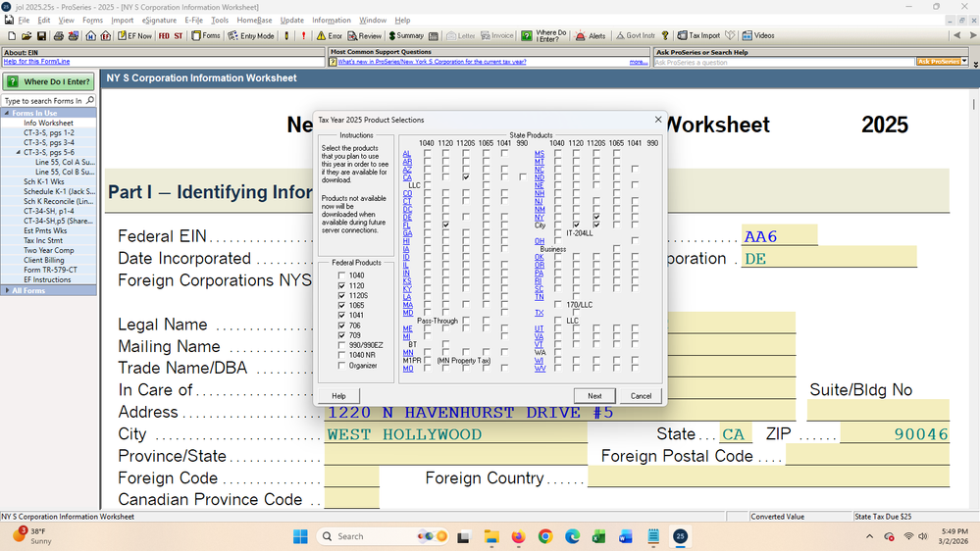Click the Print icon in toolbar
This screenshot has height=551, width=980.
pyautogui.click(x=58, y=35)
